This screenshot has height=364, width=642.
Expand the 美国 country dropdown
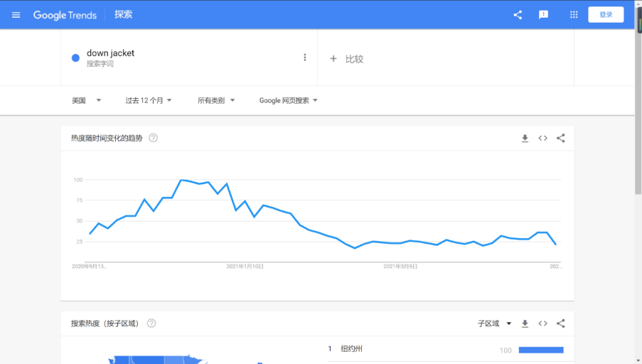(86, 100)
